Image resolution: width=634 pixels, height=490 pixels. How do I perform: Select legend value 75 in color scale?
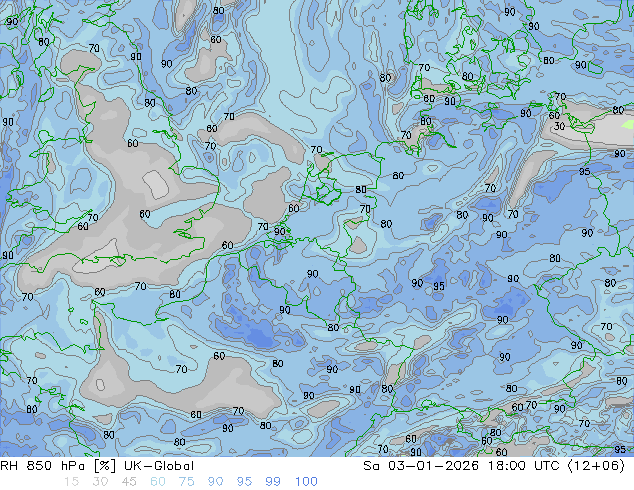pyautogui.click(x=186, y=482)
